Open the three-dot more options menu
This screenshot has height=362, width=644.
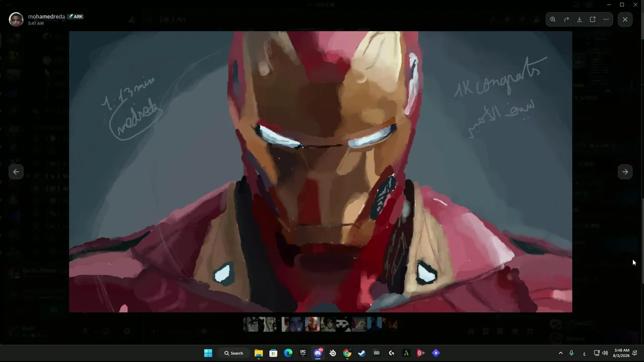[606, 20]
